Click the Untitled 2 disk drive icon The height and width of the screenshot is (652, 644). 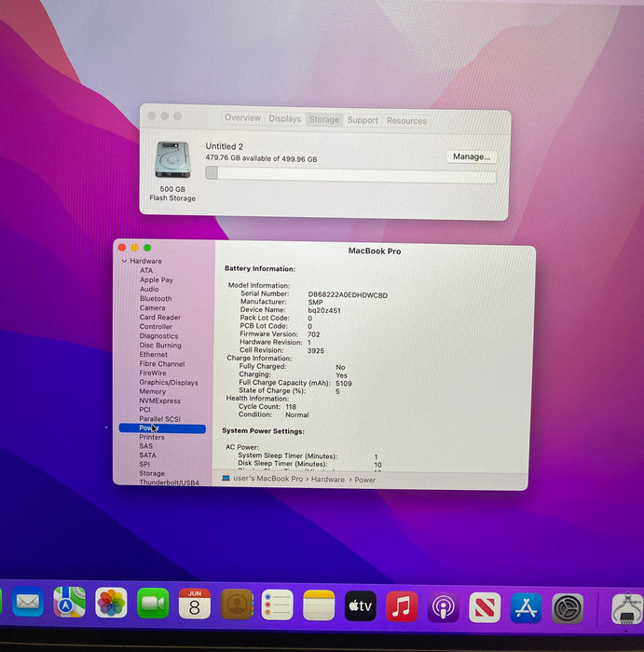(172, 159)
